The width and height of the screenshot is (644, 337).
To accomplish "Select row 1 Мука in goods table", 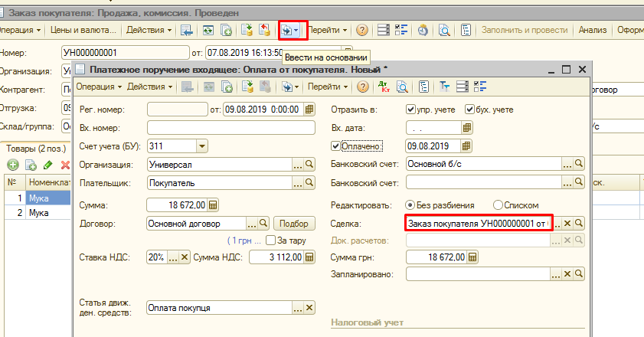I will point(38,198).
